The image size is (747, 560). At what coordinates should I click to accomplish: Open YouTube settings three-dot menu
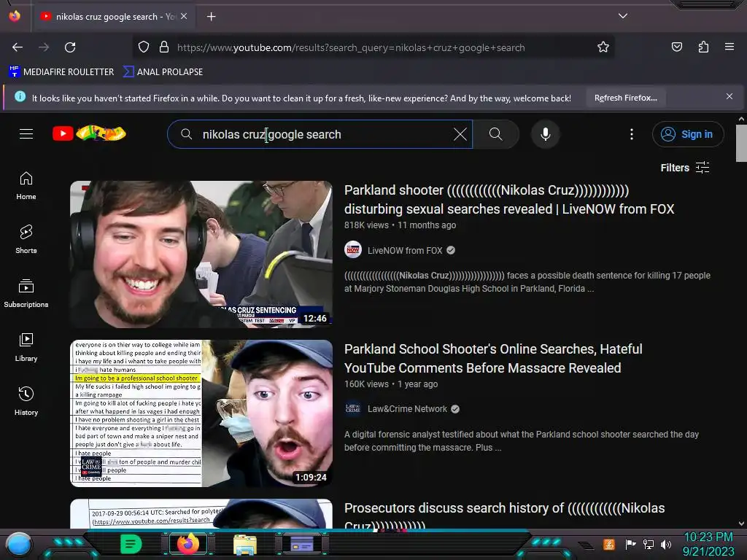pos(632,134)
